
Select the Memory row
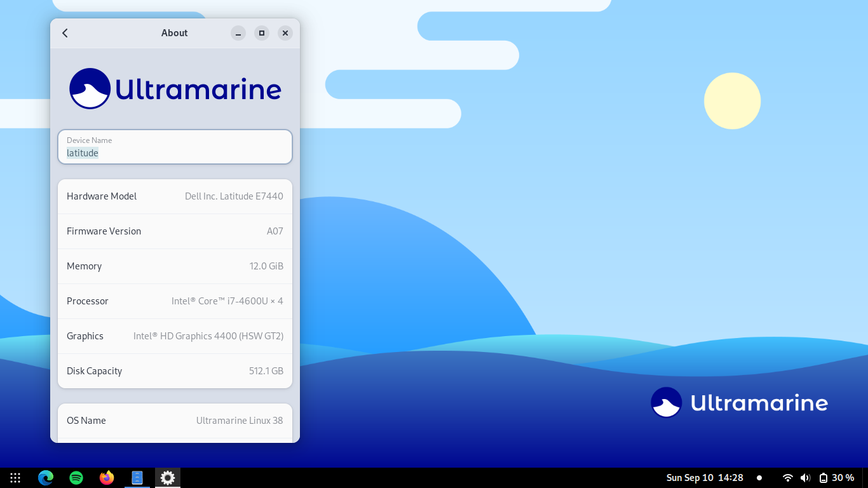coord(175,266)
